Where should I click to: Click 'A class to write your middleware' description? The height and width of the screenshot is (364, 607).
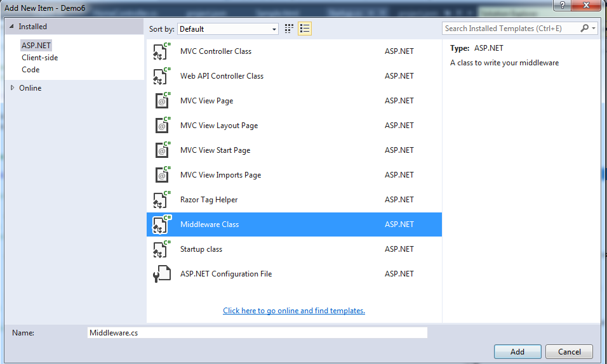(504, 63)
